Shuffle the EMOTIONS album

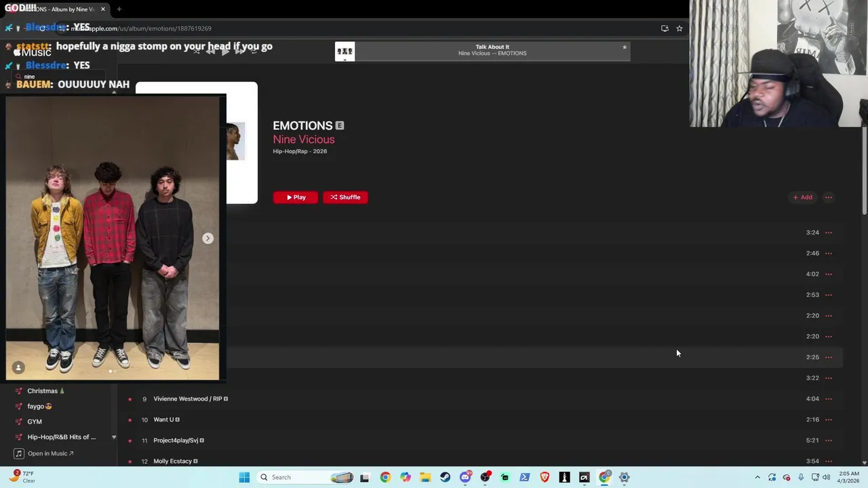tap(345, 197)
